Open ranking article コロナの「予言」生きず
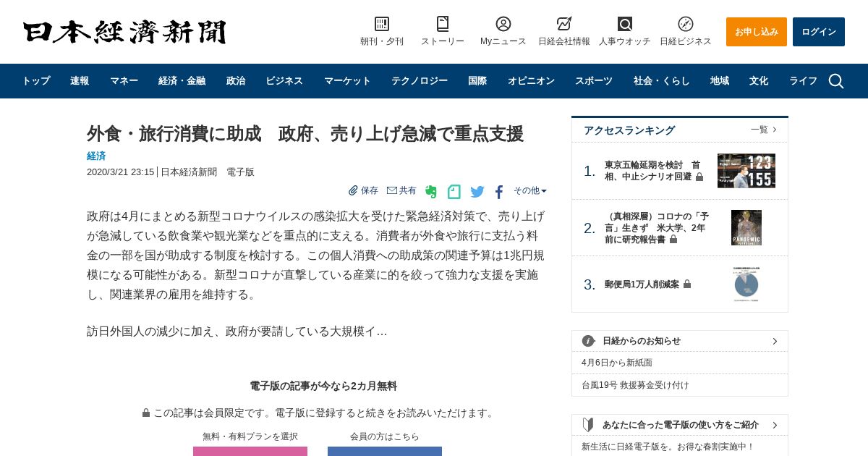 [x=656, y=227]
